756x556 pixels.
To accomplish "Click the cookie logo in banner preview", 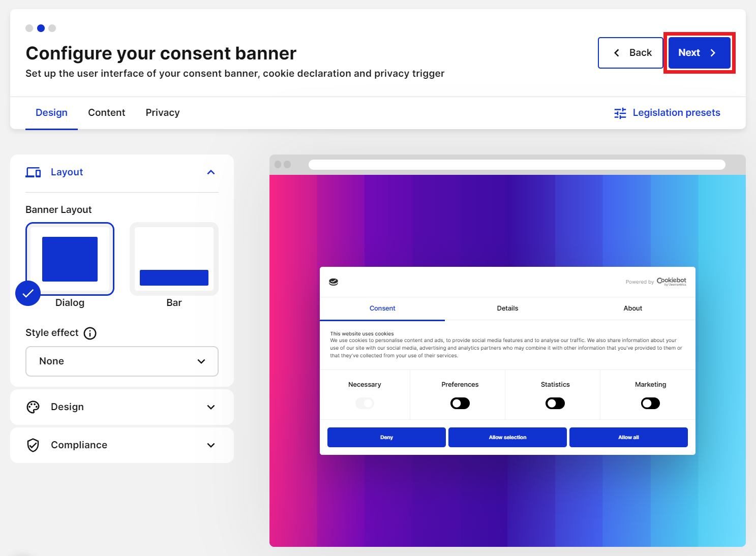I will point(334,282).
